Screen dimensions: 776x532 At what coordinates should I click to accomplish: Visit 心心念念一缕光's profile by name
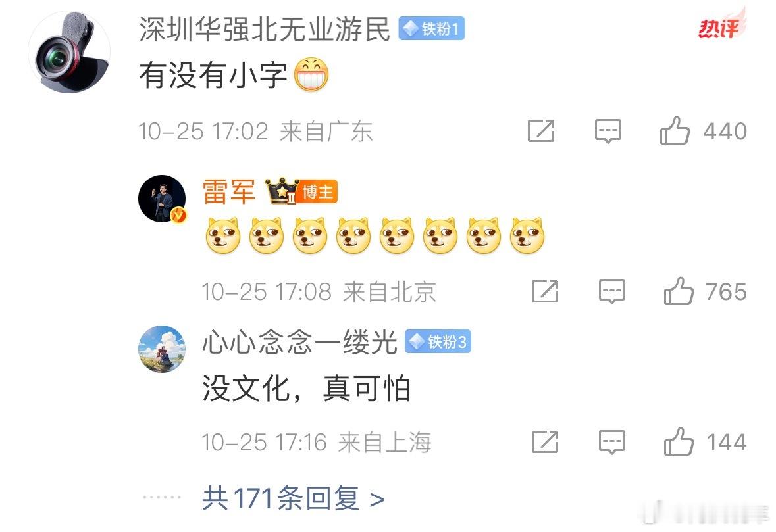[x=300, y=342]
